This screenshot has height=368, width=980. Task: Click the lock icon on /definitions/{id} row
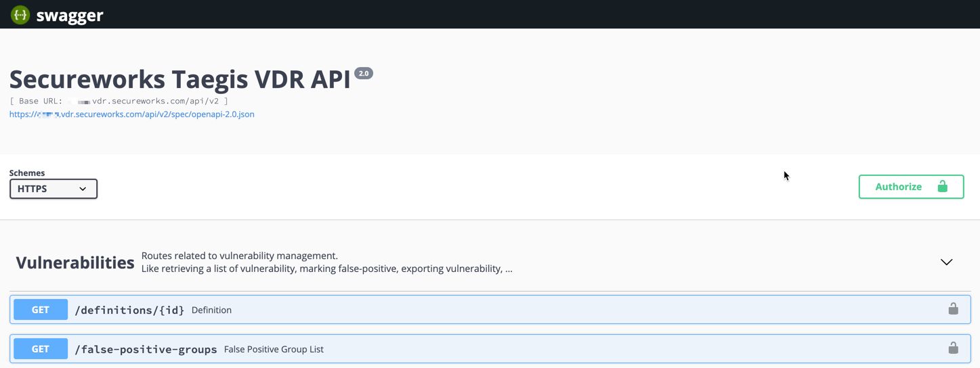(953, 309)
